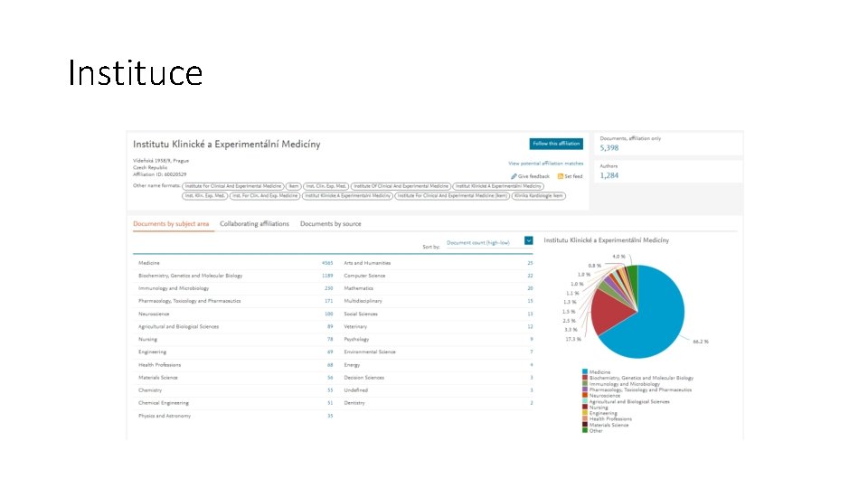The height and width of the screenshot is (488, 868).
Task: Click the Materials Science count 56
Action: point(331,378)
